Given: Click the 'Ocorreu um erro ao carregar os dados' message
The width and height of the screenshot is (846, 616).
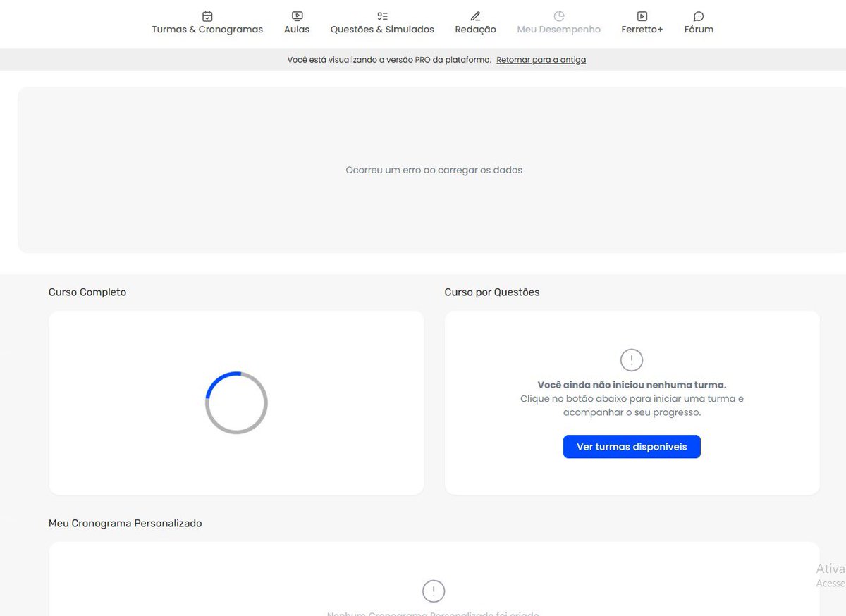Looking at the screenshot, I should point(434,170).
